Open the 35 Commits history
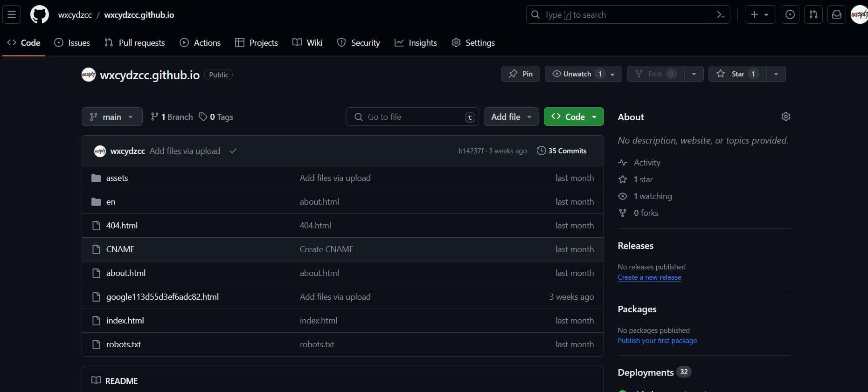This screenshot has width=868, height=392. 562,151
